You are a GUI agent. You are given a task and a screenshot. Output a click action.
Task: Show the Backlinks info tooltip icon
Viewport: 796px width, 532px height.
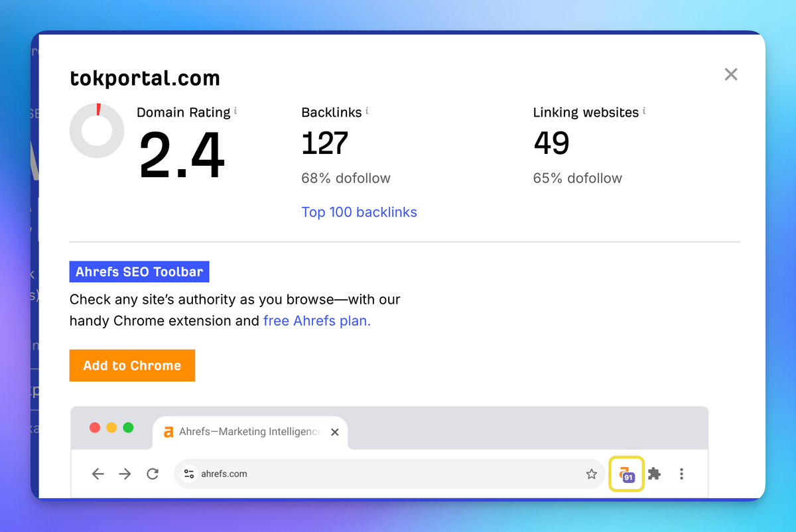coord(367,111)
